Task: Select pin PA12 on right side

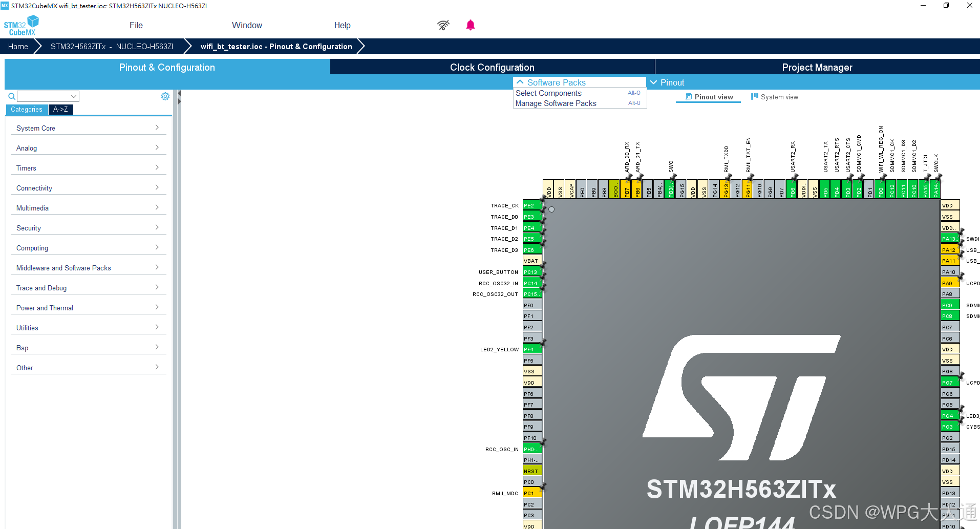Action: 950,250
